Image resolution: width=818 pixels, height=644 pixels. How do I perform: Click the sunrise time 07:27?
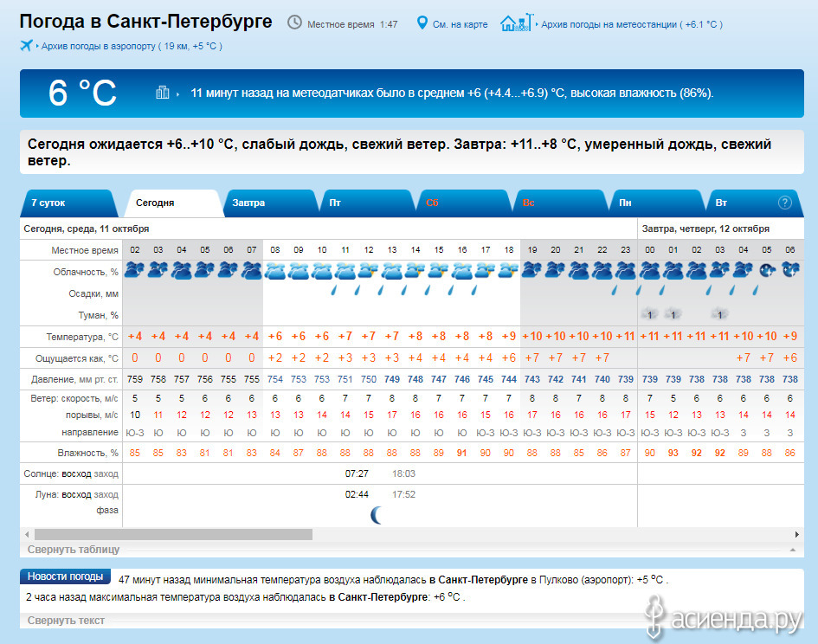(357, 473)
